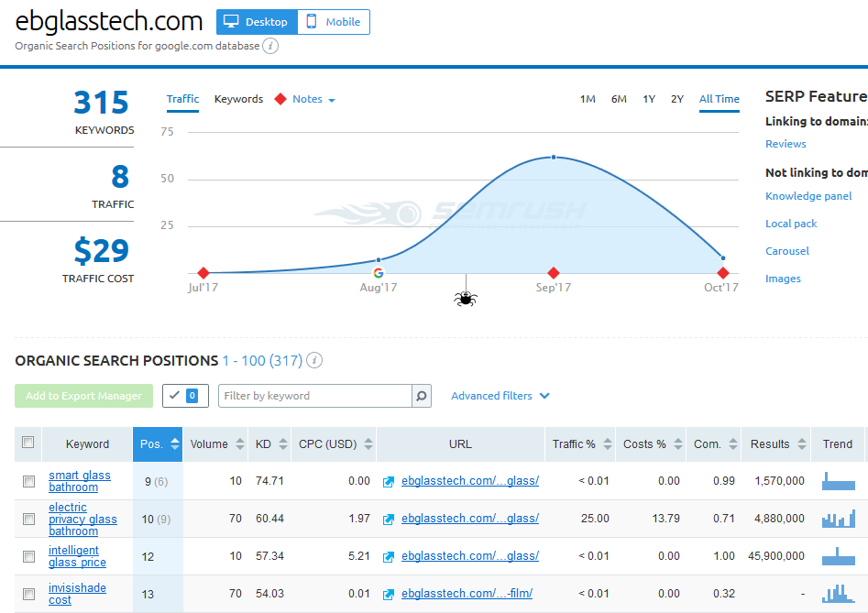This screenshot has height=613, width=868.
Task: Check the box for intelligent glass price row
Action: (x=28, y=556)
